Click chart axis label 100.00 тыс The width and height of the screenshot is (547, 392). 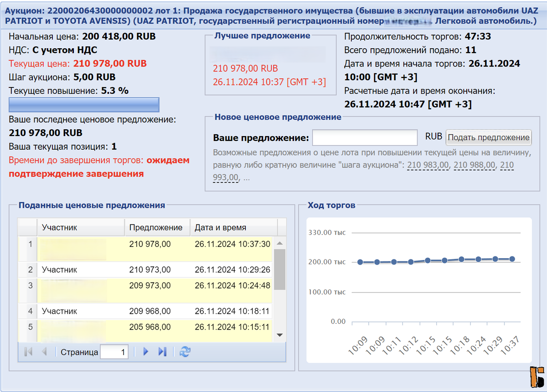tap(328, 292)
